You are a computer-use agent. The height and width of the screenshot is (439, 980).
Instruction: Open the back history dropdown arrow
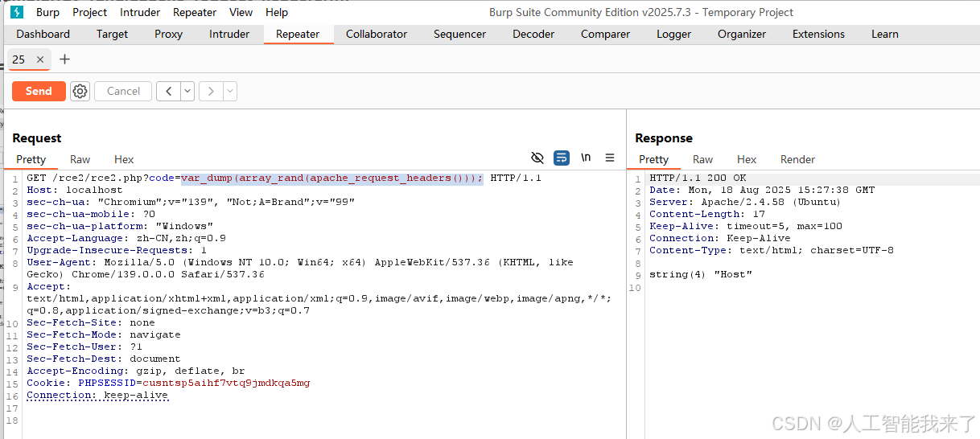187,91
